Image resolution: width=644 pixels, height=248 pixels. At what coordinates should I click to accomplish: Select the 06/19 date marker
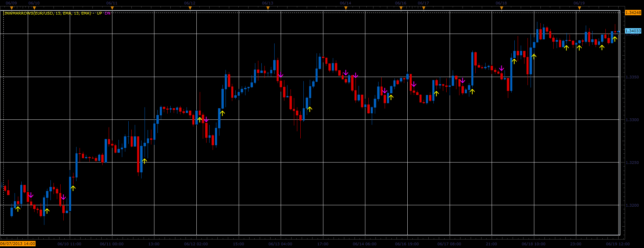pos(579,8)
